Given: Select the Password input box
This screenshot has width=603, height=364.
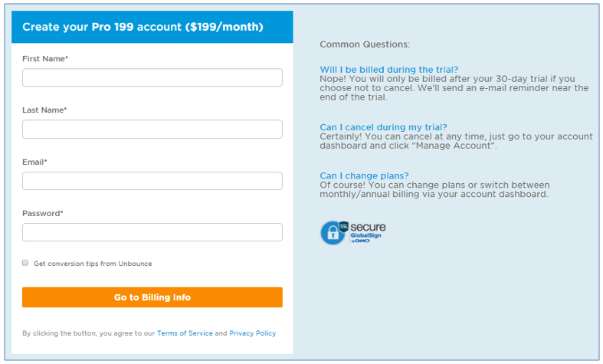Looking at the screenshot, I should tap(152, 232).
